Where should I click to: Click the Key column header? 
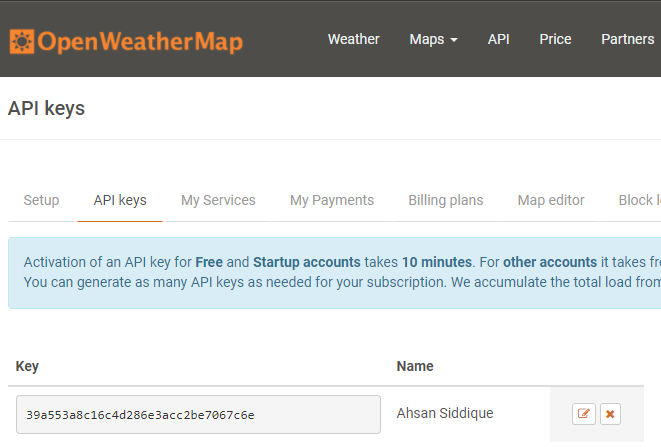[27, 366]
